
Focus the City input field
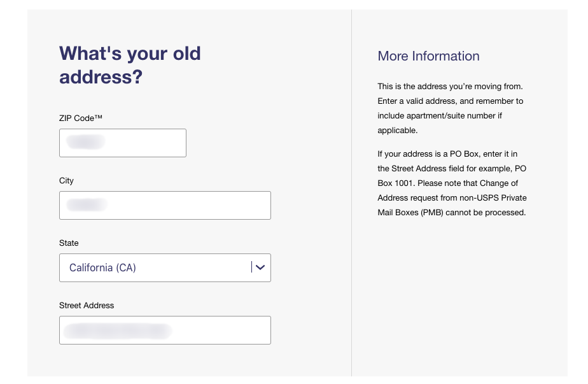[x=165, y=205]
